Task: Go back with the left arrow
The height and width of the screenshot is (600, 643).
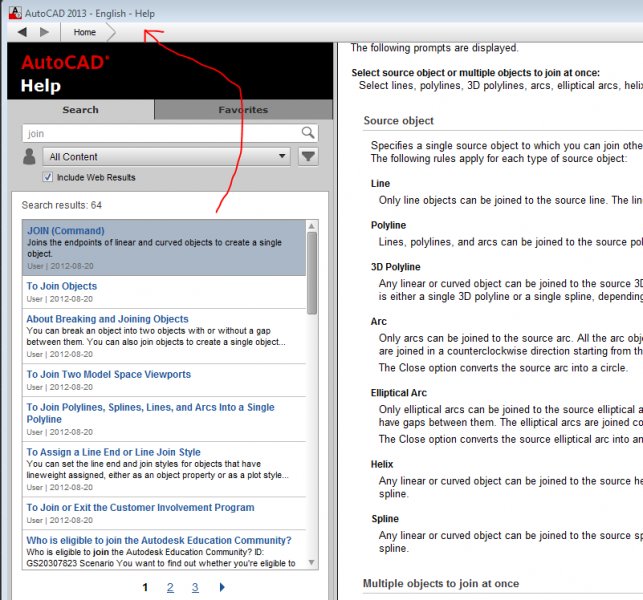Action: click(23, 32)
